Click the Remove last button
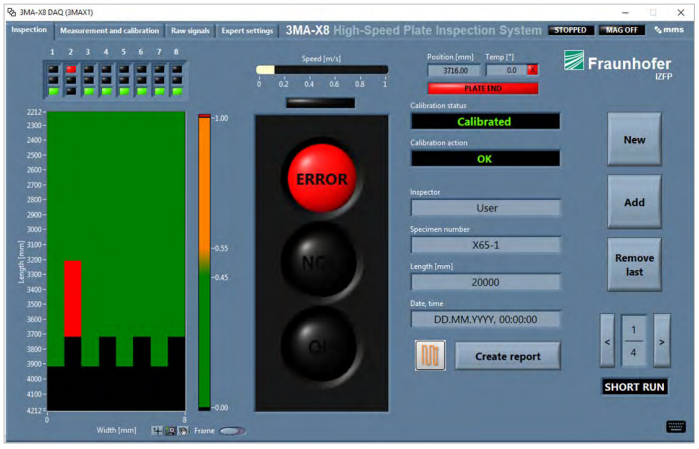The image size is (699, 449). [634, 265]
